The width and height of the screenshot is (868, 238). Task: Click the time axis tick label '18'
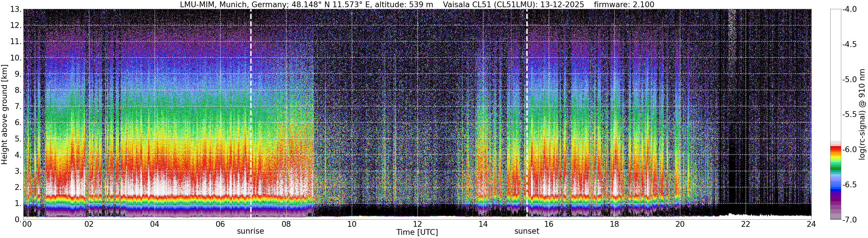[x=614, y=224]
